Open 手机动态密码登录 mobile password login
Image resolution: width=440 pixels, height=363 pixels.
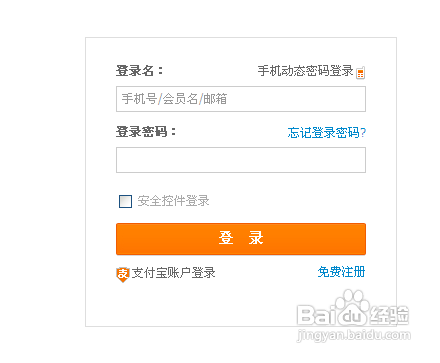pyautogui.click(x=305, y=71)
